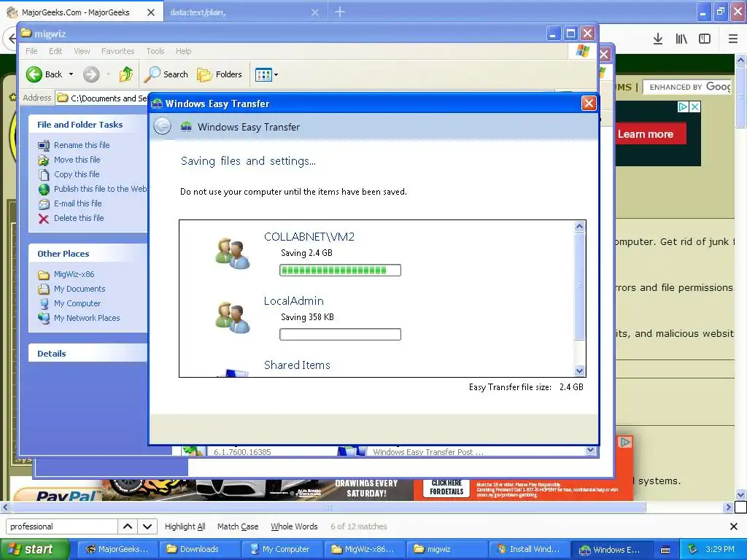Viewport: 747px width, 560px height.
Task: Close the Windows Easy Transfer dialog
Action: coord(589,104)
